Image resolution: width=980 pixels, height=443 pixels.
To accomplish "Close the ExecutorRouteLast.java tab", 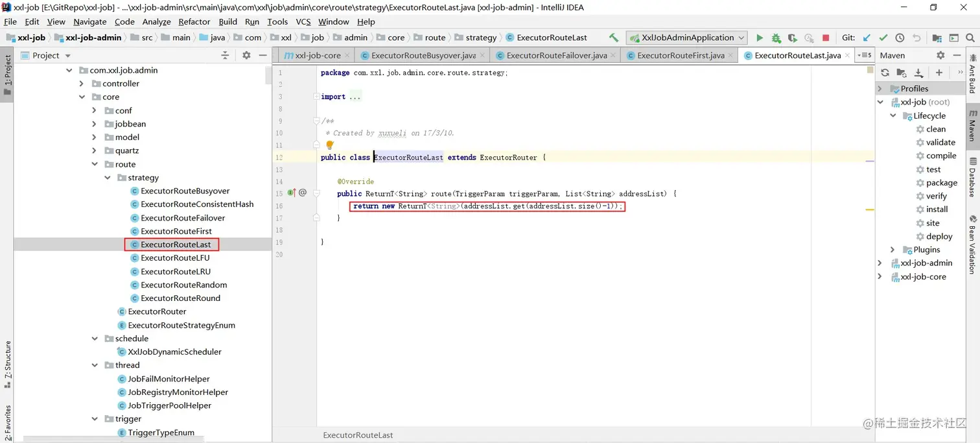I will pos(848,56).
